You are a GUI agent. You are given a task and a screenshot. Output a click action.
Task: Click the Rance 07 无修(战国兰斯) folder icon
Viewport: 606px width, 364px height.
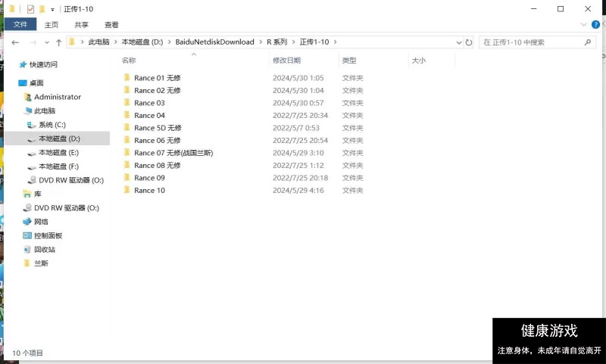click(127, 152)
